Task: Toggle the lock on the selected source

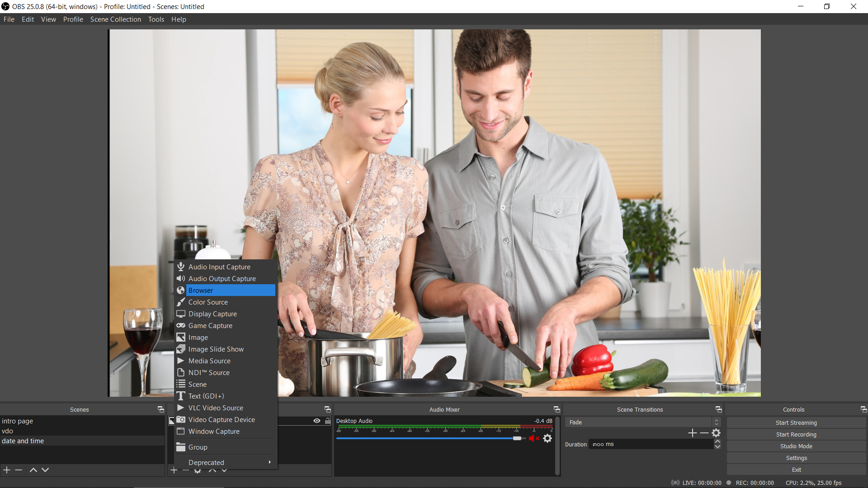Action: coord(327,421)
